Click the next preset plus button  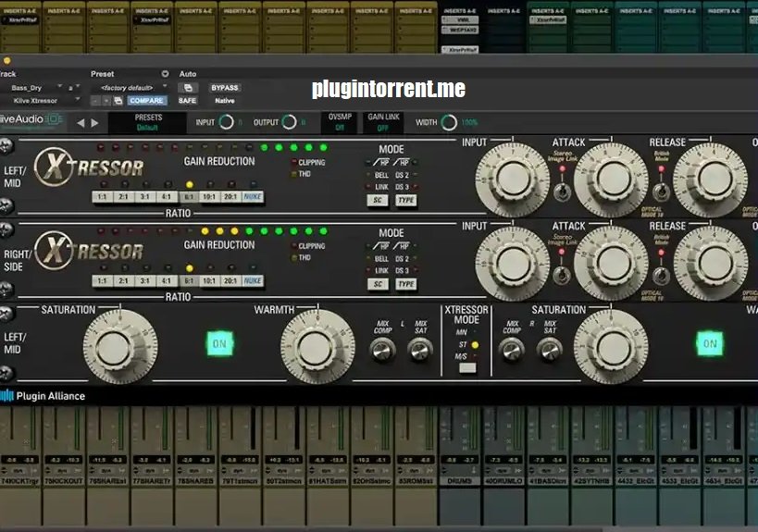(106, 101)
